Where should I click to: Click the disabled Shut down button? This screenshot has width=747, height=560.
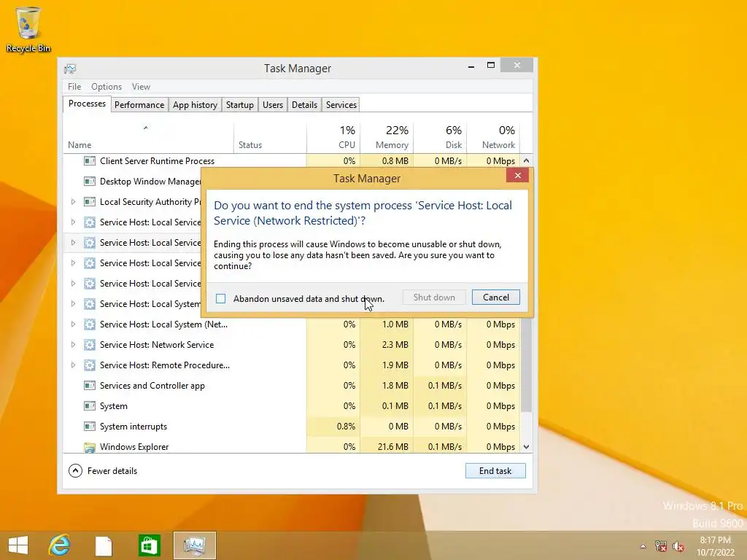[434, 297]
